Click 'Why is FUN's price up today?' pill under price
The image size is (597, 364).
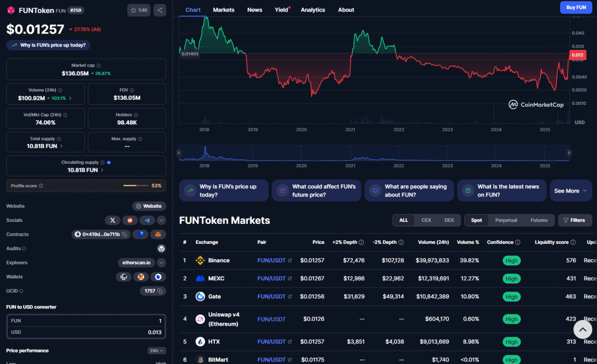pyautogui.click(x=48, y=45)
